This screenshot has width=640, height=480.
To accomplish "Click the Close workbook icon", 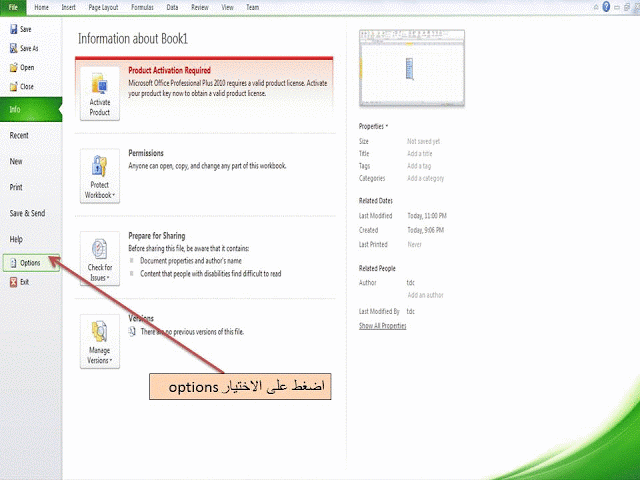I will tap(13, 87).
